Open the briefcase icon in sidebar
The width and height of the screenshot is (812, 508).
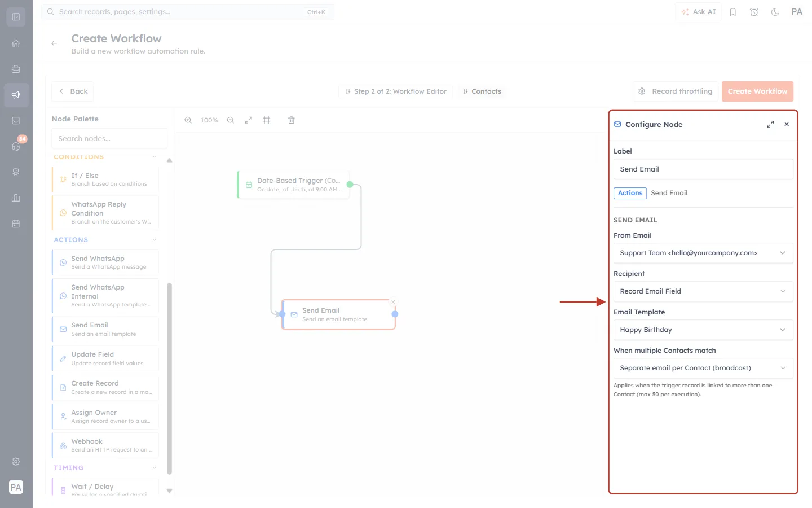click(16, 69)
